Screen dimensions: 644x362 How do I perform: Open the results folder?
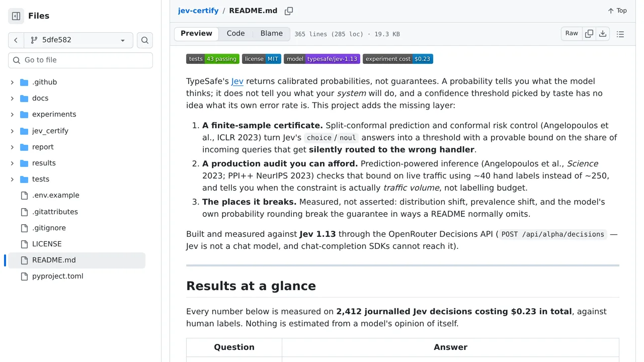44,163
